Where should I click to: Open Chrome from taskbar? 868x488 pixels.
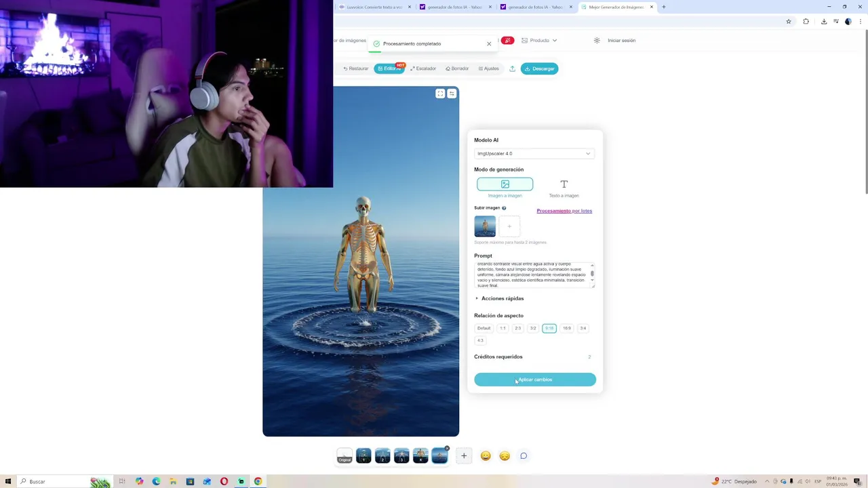coord(258,481)
